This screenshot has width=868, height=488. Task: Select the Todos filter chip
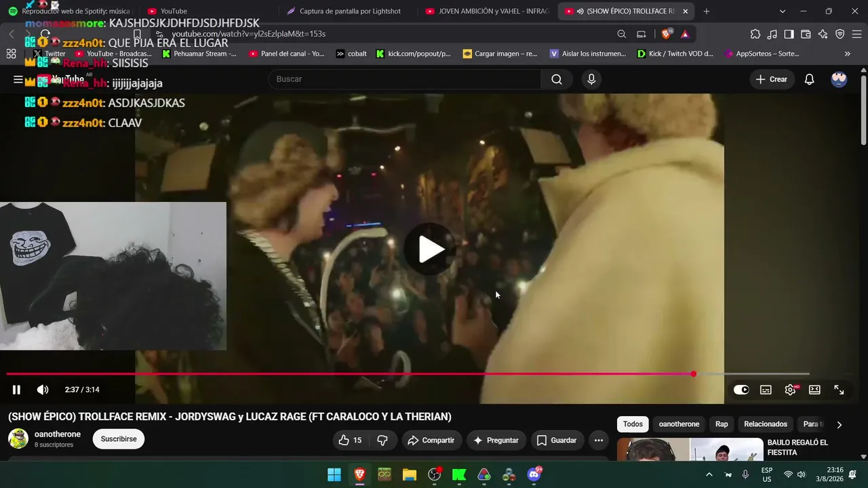(633, 424)
